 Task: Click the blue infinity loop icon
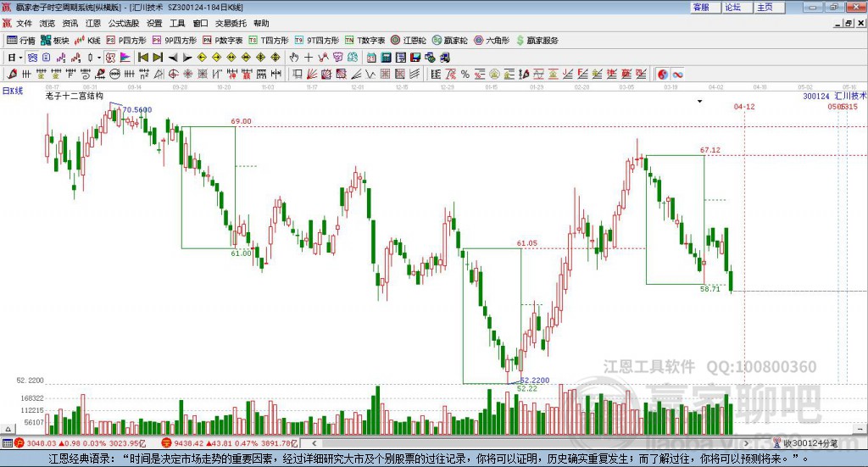pos(677,74)
